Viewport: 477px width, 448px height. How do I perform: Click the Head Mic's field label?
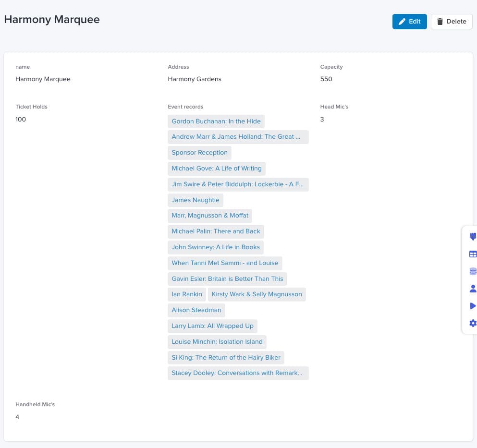tap(334, 107)
